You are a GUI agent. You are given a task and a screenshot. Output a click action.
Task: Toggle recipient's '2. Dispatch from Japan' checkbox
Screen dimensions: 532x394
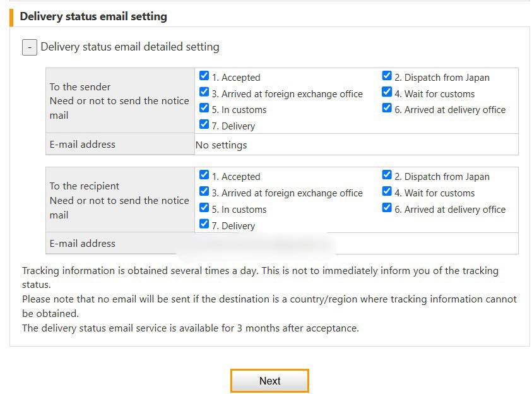click(x=387, y=176)
